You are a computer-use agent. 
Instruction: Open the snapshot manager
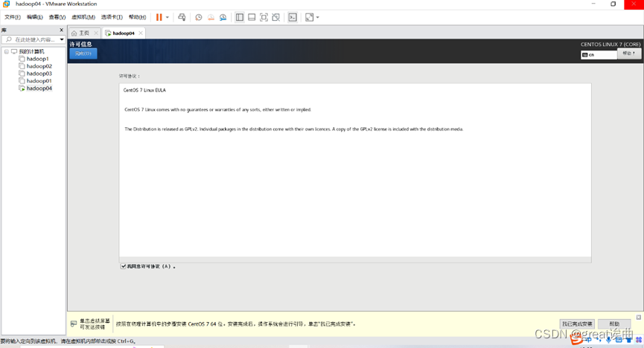pos(223,17)
